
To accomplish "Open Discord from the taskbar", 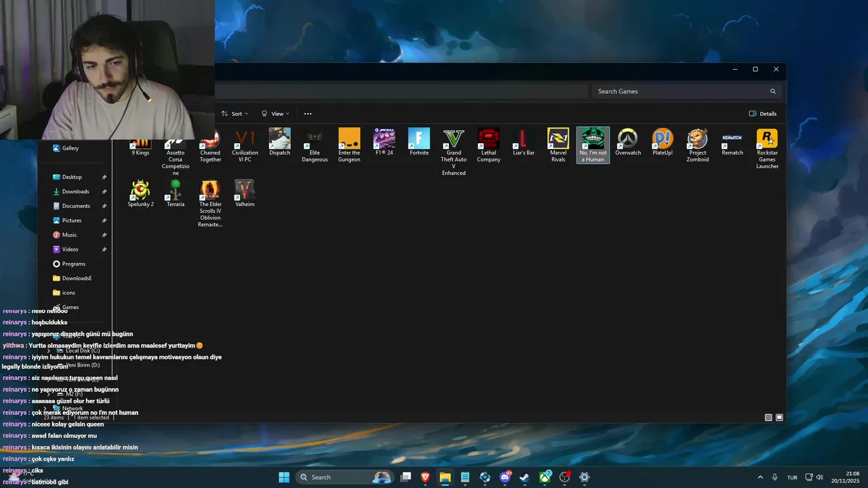I will 505,477.
